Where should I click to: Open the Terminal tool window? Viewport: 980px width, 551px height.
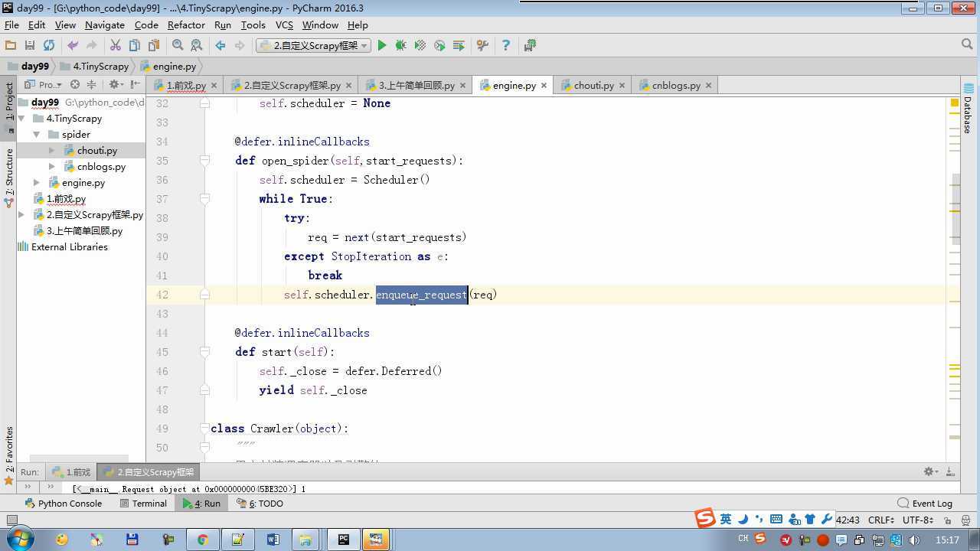[143, 504]
